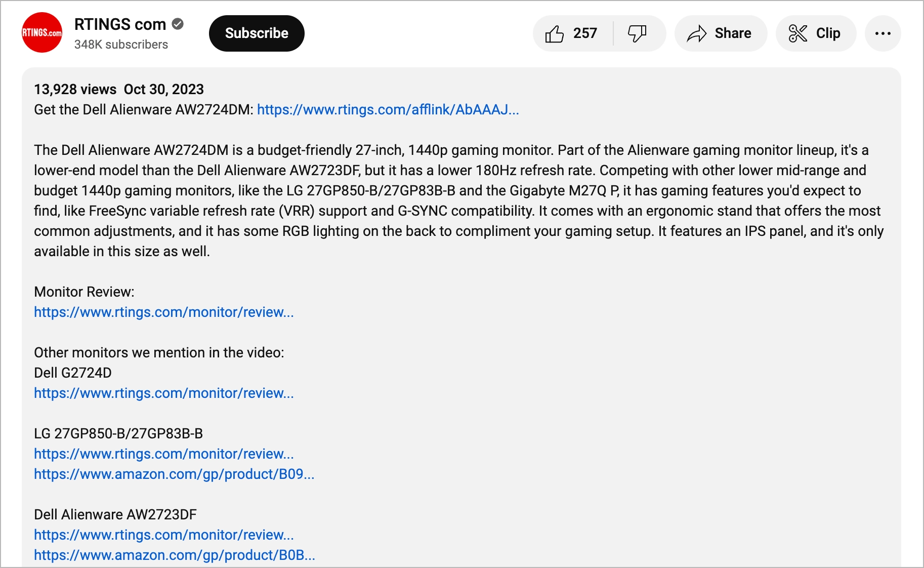This screenshot has height=568, width=924.
Task: Subscribe to RTINGS com
Action: point(256,33)
